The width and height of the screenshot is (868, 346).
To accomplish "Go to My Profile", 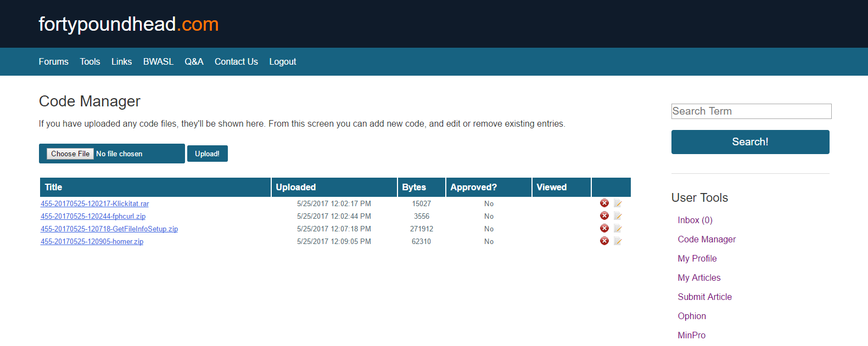I will 697,258.
